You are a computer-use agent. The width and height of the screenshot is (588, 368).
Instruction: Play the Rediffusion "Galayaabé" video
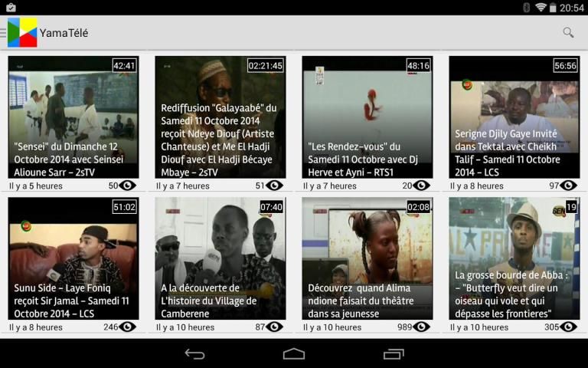coord(220,117)
